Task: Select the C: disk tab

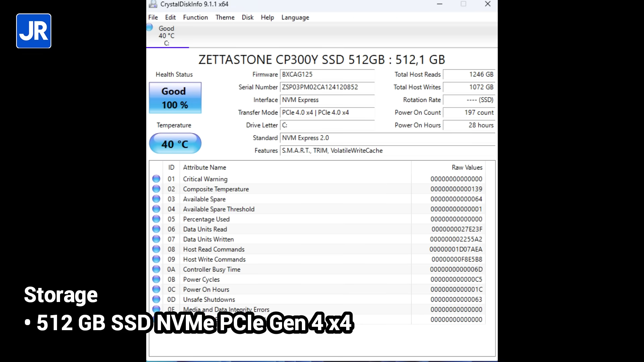Action: click(167, 36)
